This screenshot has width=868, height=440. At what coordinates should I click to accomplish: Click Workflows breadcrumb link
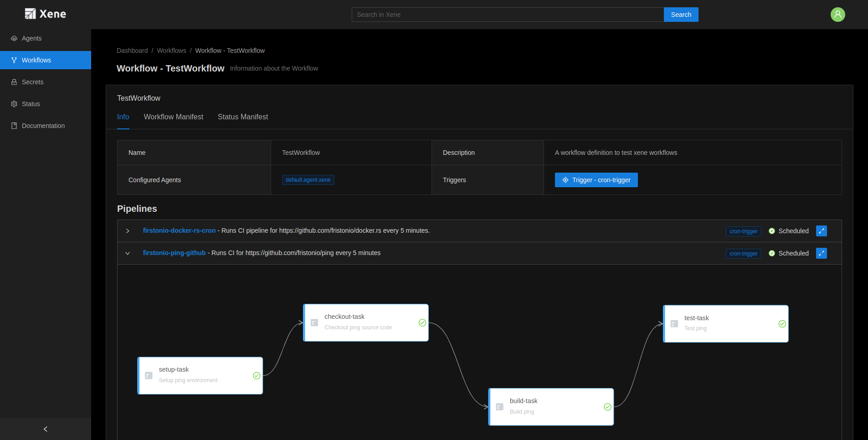point(171,51)
